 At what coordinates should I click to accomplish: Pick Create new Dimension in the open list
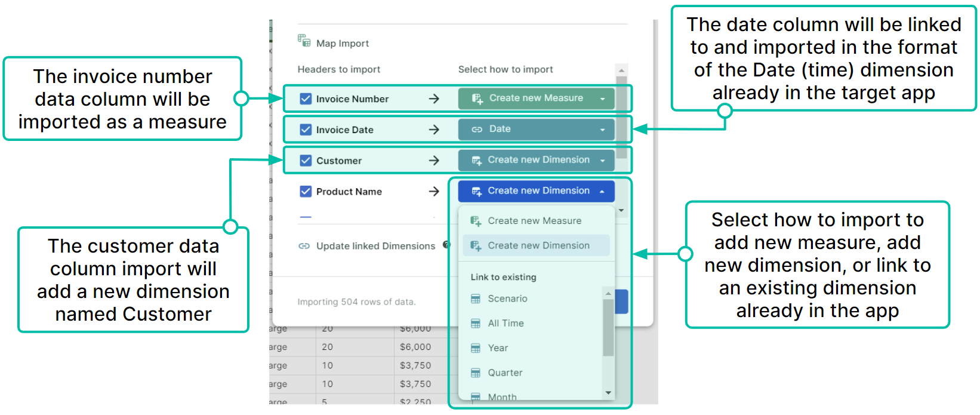[536, 245]
